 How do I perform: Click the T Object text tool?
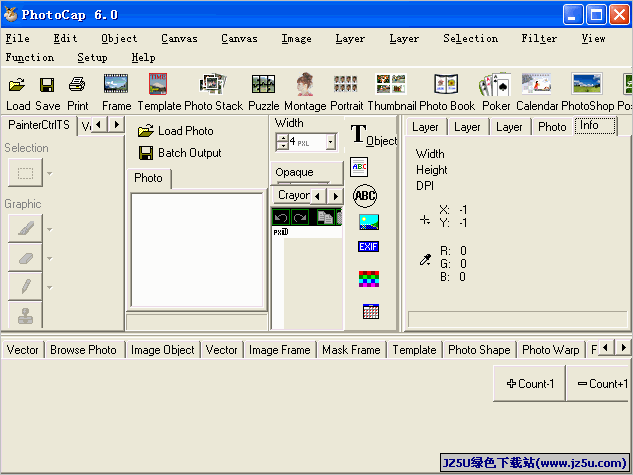(x=373, y=135)
